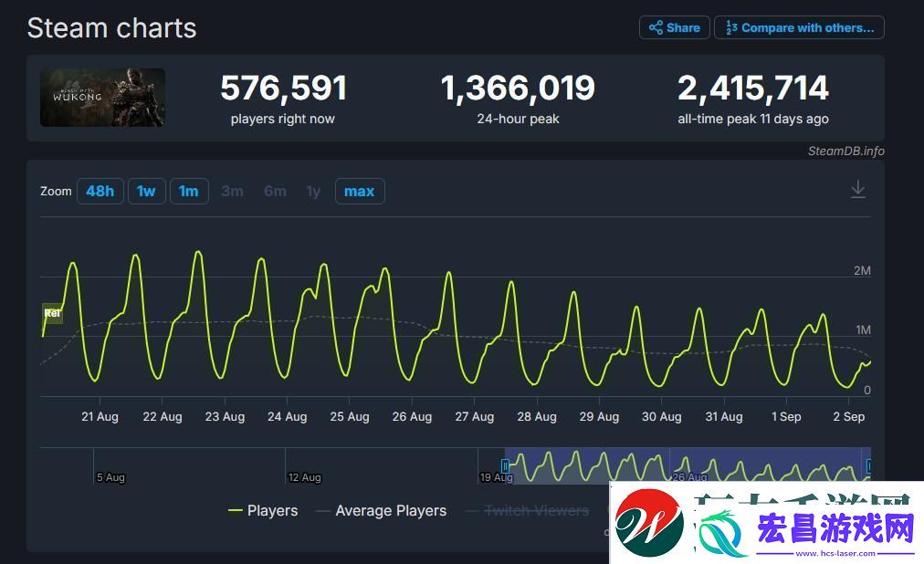Click the SteamDB.info credit link

pyautogui.click(x=846, y=151)
